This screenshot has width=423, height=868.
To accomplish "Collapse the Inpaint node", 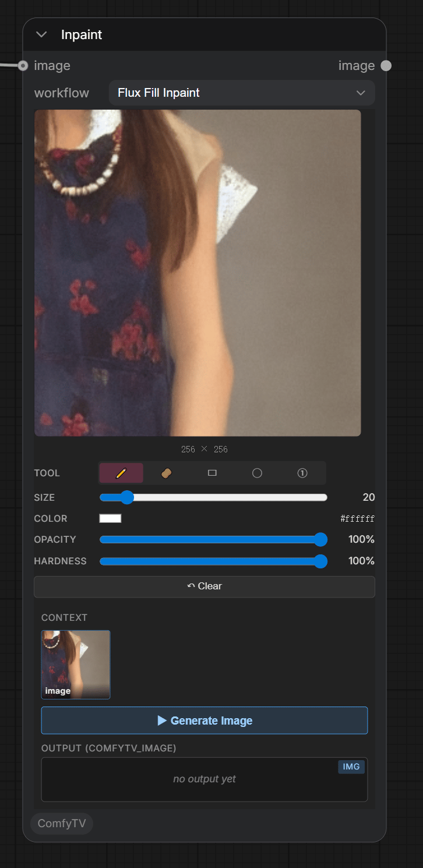I will 41,34.
